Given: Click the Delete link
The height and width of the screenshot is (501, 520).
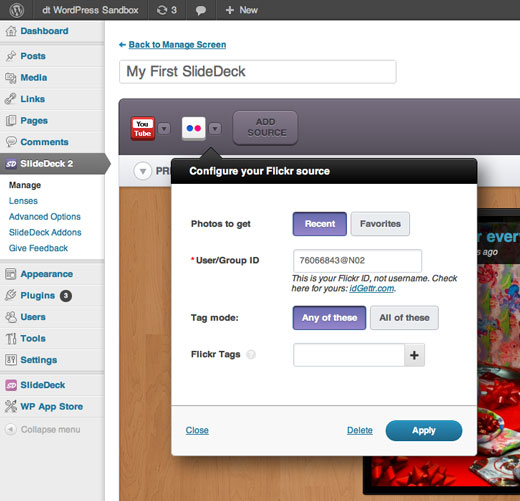Looking at the screenshot, I should tap(360, 430).
